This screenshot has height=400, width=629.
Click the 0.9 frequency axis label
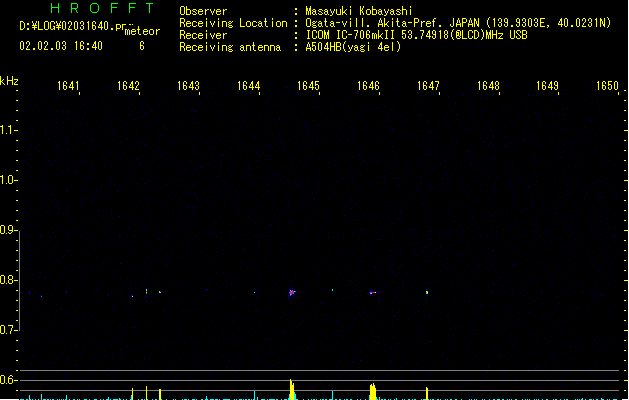point(8,230)
